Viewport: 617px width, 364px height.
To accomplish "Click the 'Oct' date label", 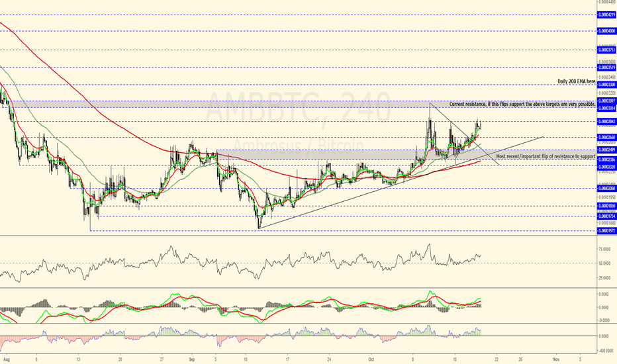I will pyautogui.click(x=371, y=359).
